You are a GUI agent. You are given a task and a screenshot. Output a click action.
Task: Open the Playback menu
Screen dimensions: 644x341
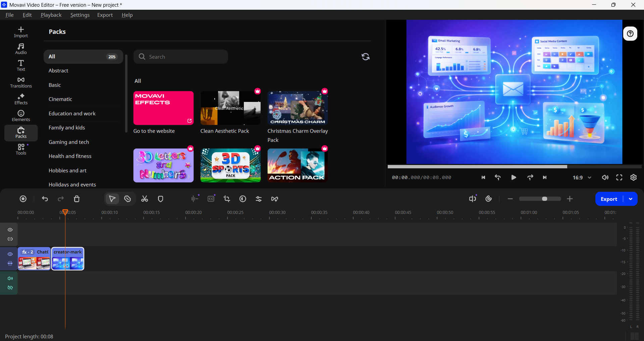click(51, 15)
